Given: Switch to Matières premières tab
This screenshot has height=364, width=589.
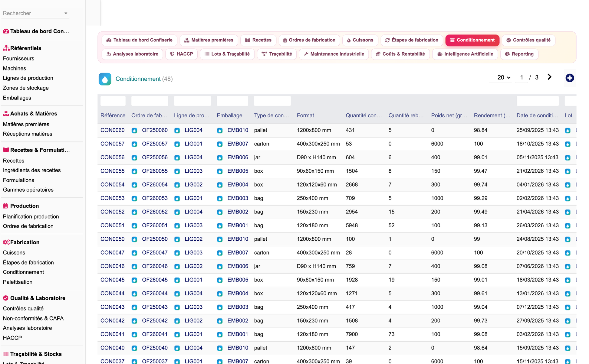Looking at the screenshot, I should coord(209,40).
